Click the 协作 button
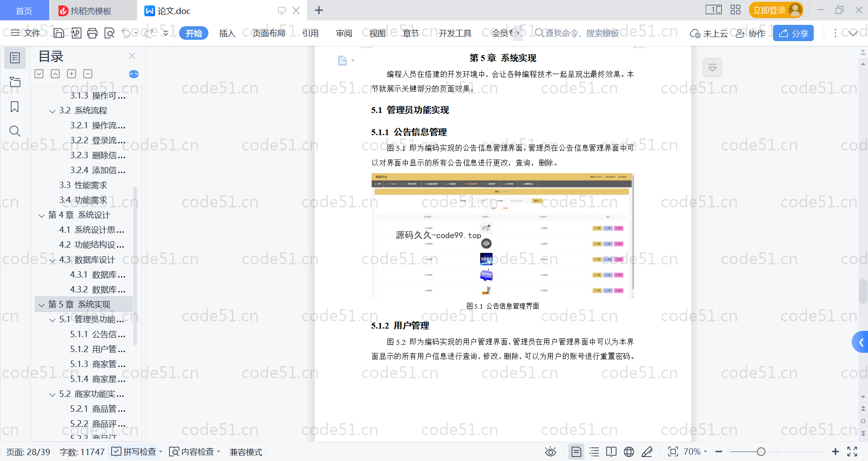Screen dimensions: 868x461 pos(750,33)
